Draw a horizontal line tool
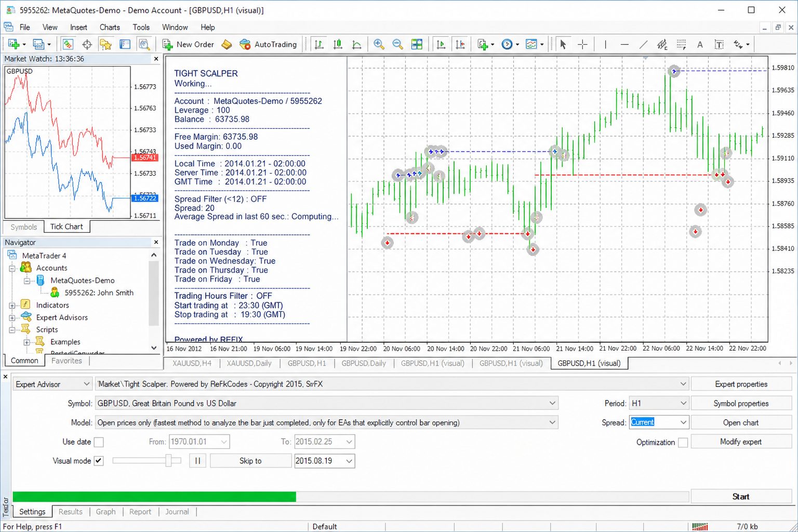 coord(624,44)
